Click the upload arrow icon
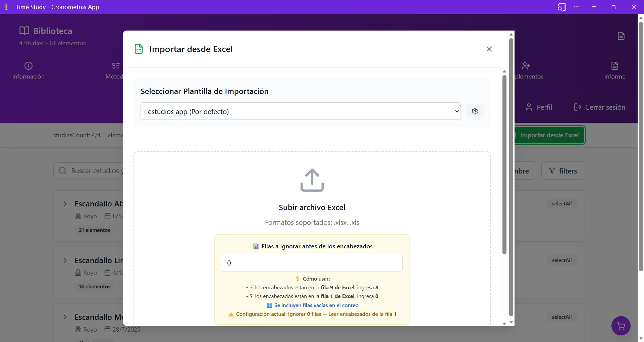The height and width of the screenshot is (342, 644). point(312,180)
